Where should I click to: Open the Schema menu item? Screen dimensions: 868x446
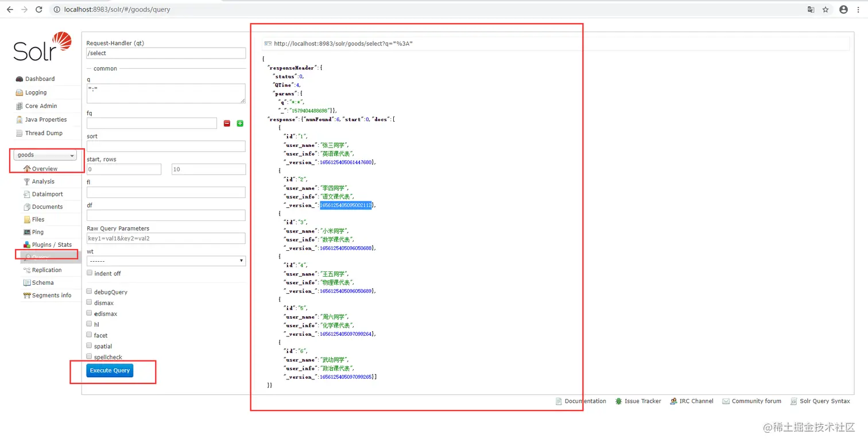(x=42, y=282)
